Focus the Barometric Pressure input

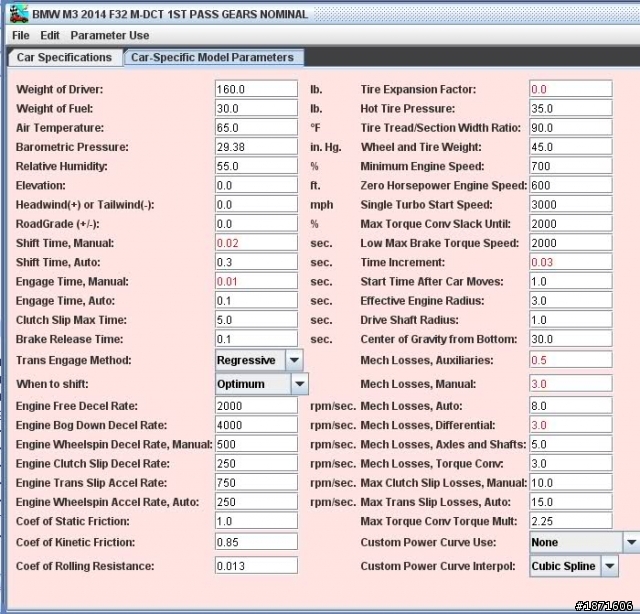pos(256,147)
